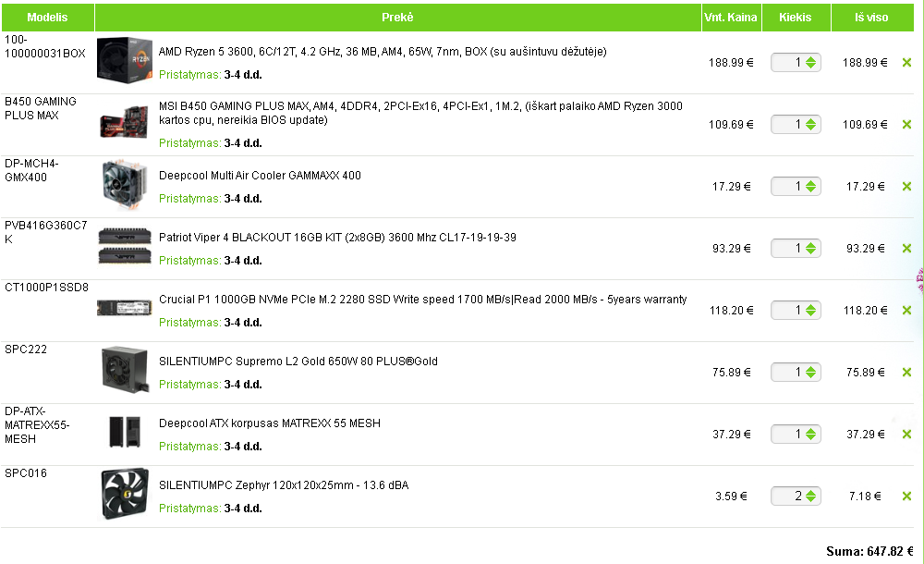Adjust quantity stepper for MSI B450 motherboard
924x564 pixels.
811,125
